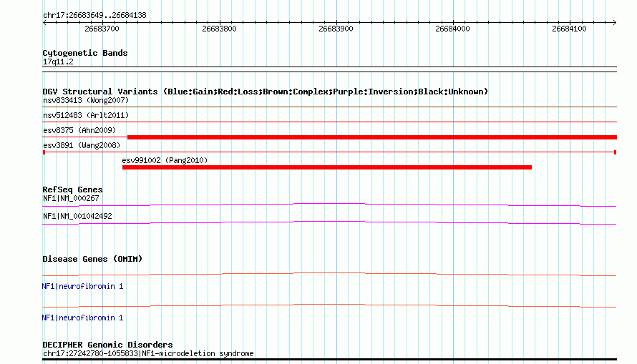Click the 17q11.2 band label
Image resolution: width=637 pixels, height=364 pixels.
58,62
